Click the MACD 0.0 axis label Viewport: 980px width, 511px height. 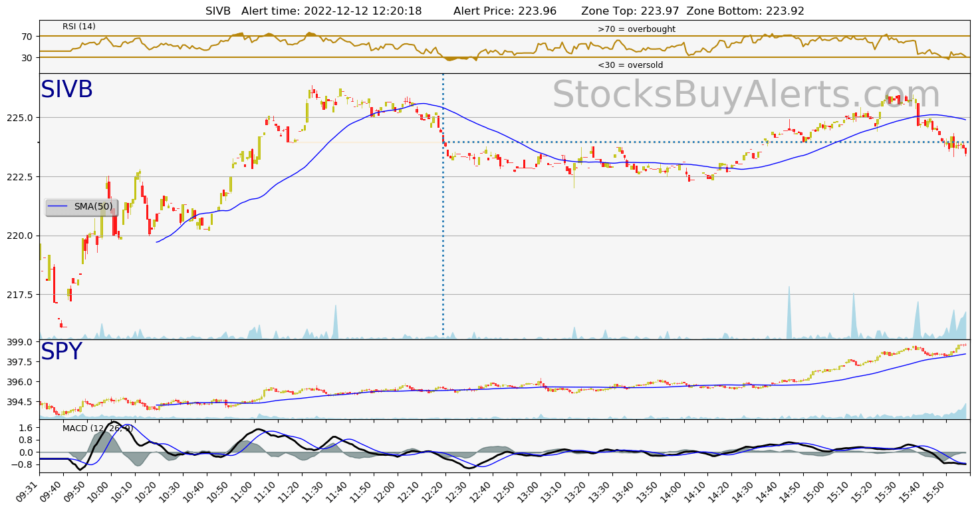click(x=27, y=452)
